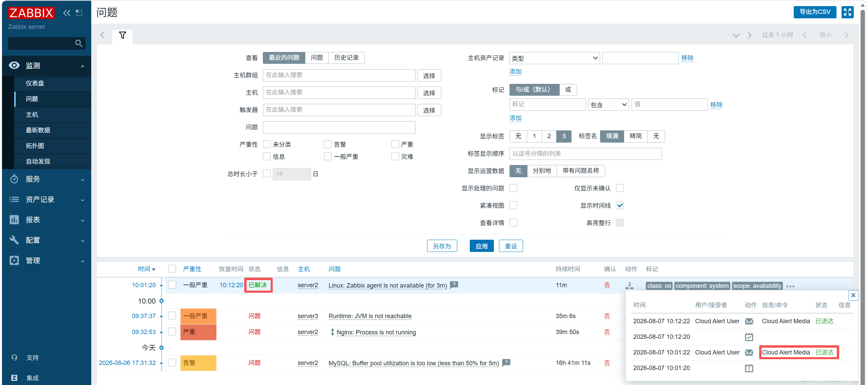Toggle kiosk fullscreen mode icon
Screen dimensions: 868x385
(847, 12)
